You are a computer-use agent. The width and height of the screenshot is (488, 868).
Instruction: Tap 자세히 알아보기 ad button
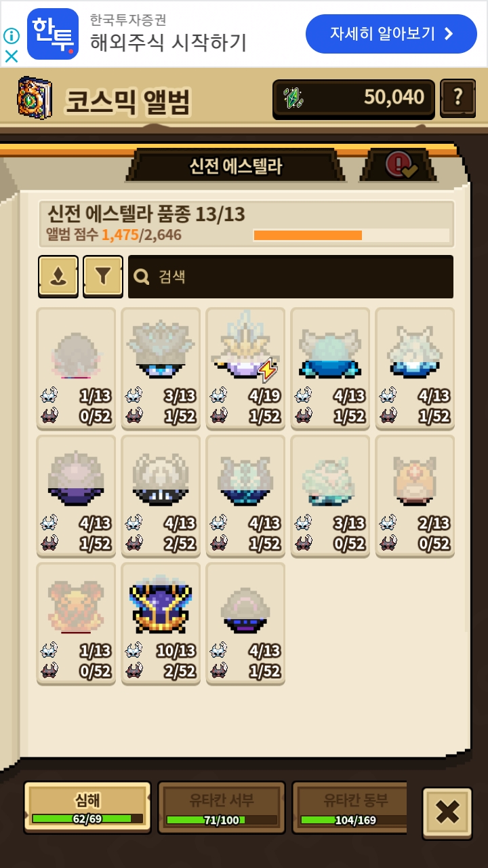click(391, 34)
